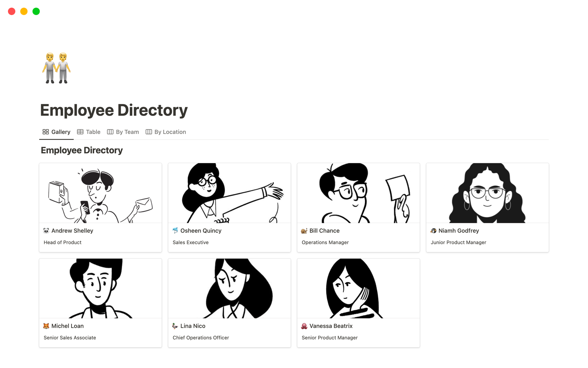This screenshot has width=588, height=368.
Task: Select the Table tab
Action: click(89, 132)
